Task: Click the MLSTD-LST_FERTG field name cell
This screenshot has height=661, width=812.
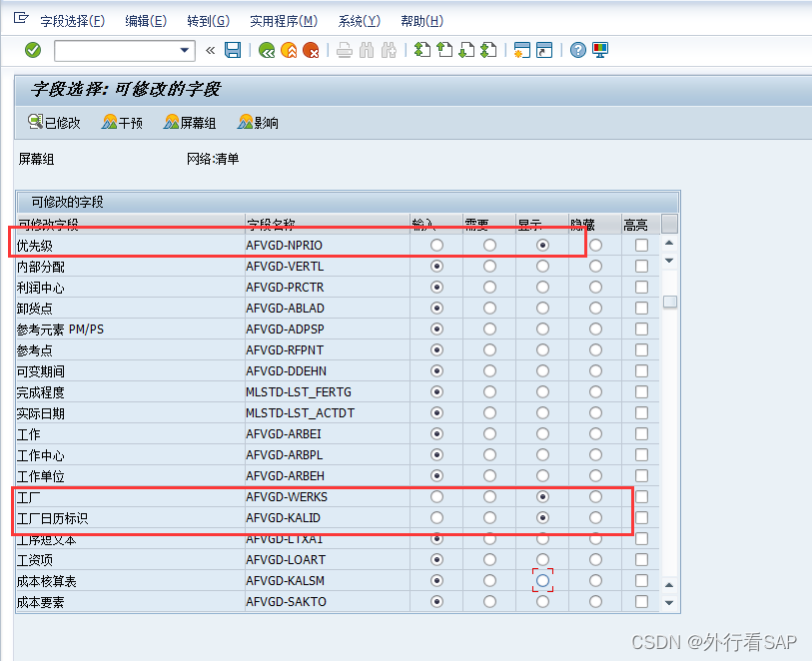Action: [x=328, y=392]
